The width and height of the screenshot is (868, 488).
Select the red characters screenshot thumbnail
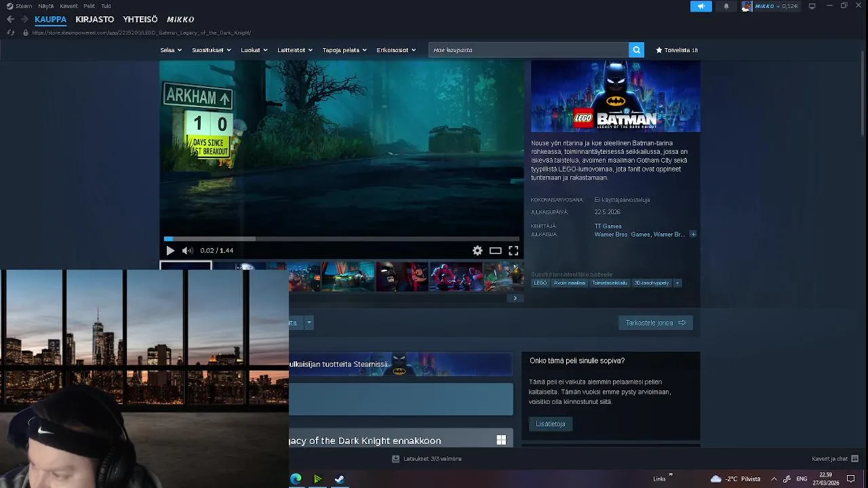[456, 277]
